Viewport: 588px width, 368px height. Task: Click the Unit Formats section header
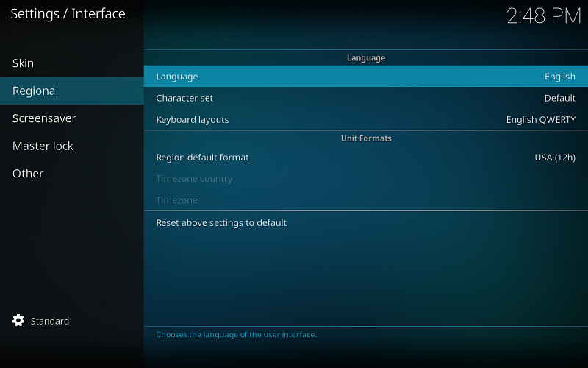(366, 138)
